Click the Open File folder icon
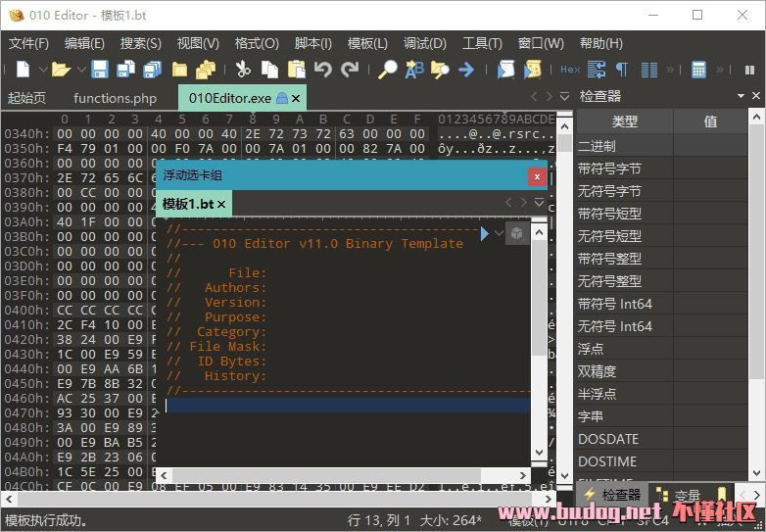Image resolution: width=766 pixels, height=532 pixels. pos(61,70)
